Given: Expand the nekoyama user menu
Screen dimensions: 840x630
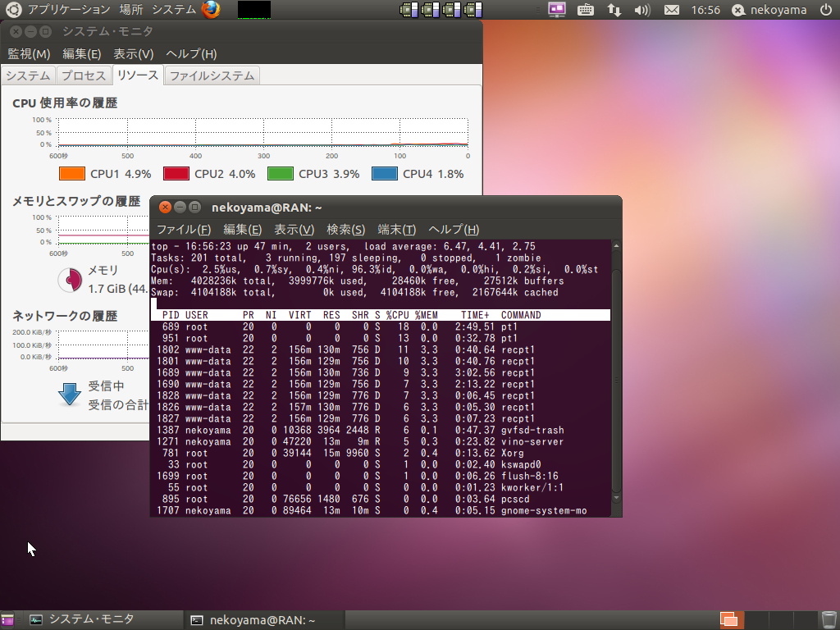Looking at the screenshot, I should pos(770,10).
